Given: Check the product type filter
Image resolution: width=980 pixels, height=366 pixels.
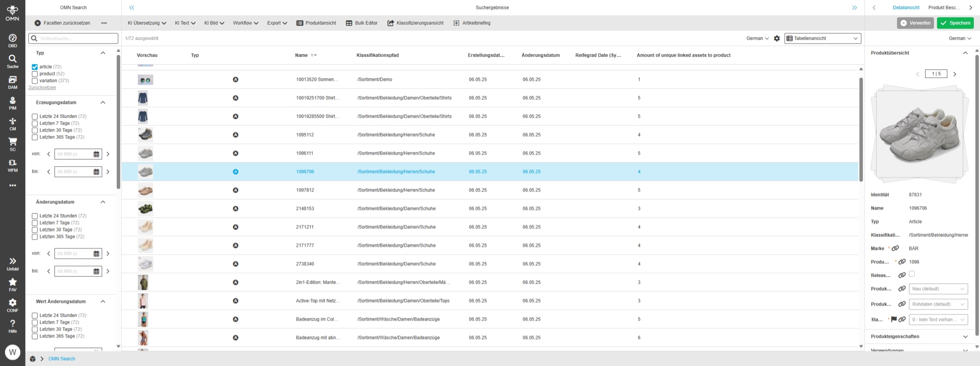Looking at the screenshot, I should 35,74.
